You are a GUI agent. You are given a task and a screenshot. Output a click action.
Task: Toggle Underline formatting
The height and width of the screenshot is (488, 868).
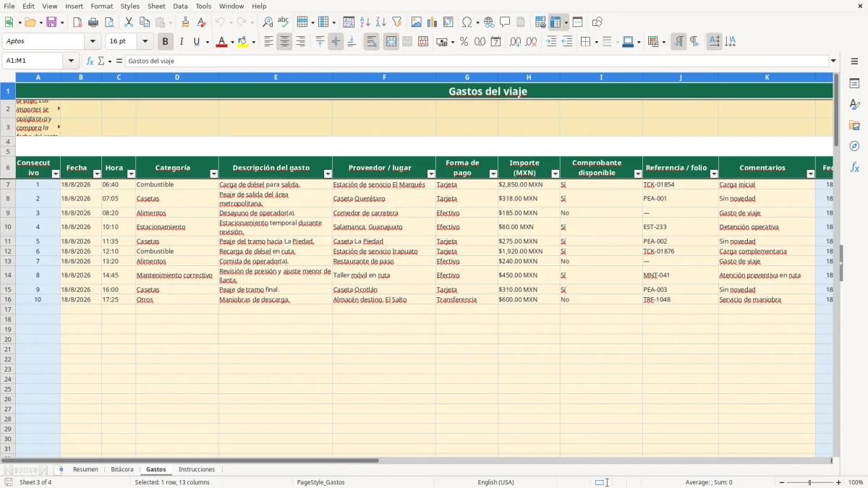tap(196, 42)
